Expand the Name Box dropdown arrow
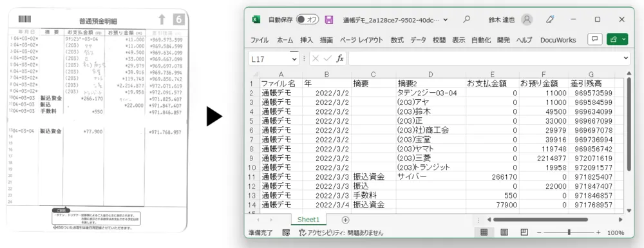Image resolution: width=644 pixels, height=248 pixels. pos(294,59)
